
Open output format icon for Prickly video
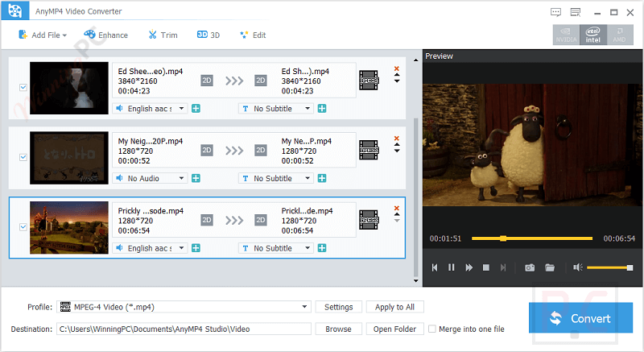369,220
